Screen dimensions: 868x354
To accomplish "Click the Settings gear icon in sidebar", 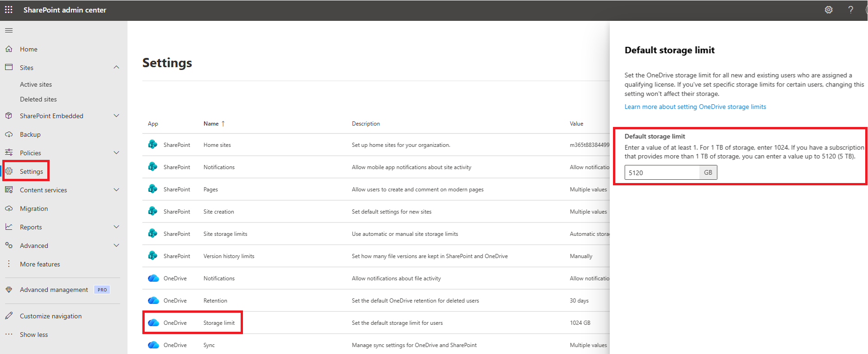I will click(9, 171).
